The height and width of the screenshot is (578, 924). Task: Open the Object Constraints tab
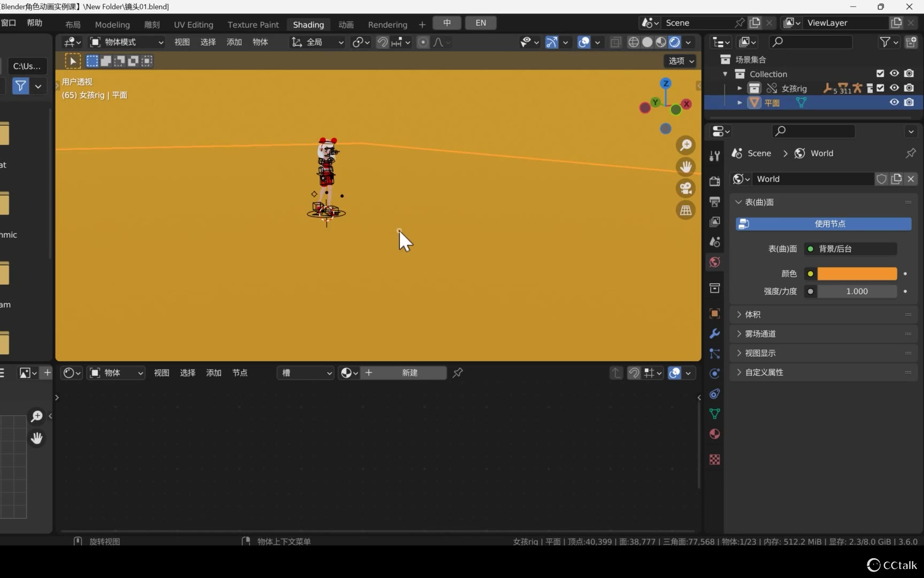click(x=714, y=394)
